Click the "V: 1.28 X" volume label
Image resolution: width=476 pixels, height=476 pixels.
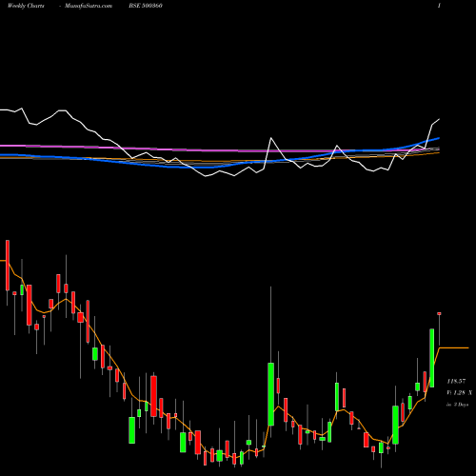459,392
